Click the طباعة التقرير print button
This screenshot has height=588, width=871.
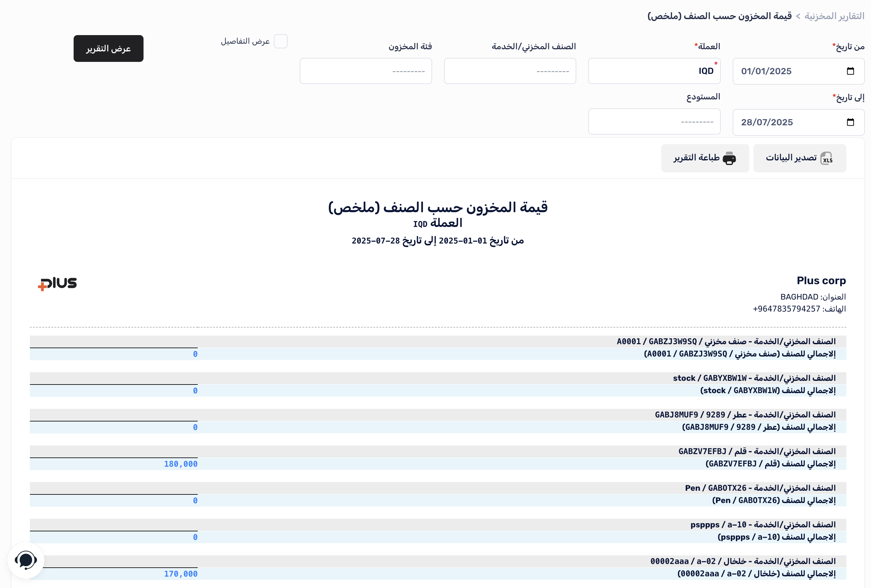coord(705,158)
